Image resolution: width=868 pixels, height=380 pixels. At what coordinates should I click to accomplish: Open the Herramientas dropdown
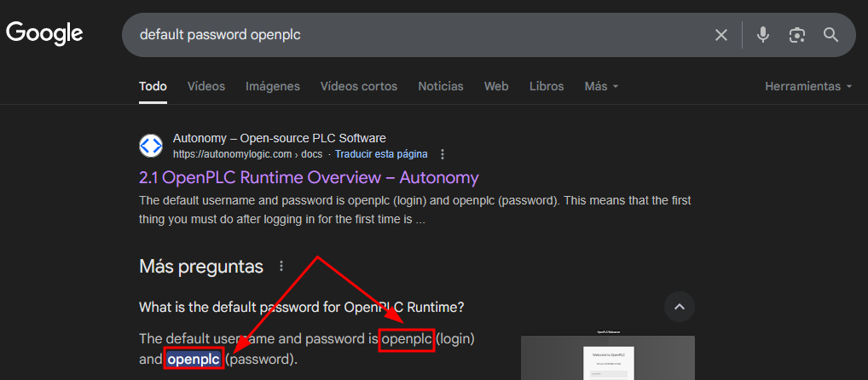point(808,86)
